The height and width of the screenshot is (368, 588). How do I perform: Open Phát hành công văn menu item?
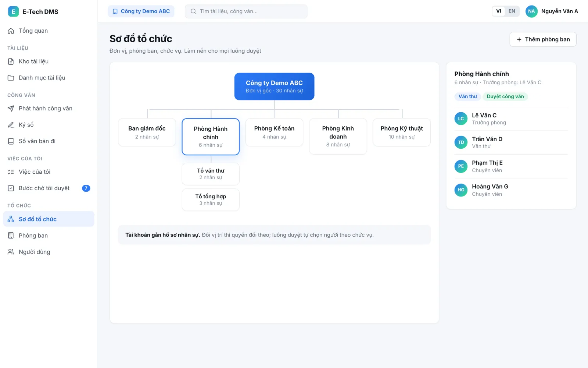coord(49,109)
